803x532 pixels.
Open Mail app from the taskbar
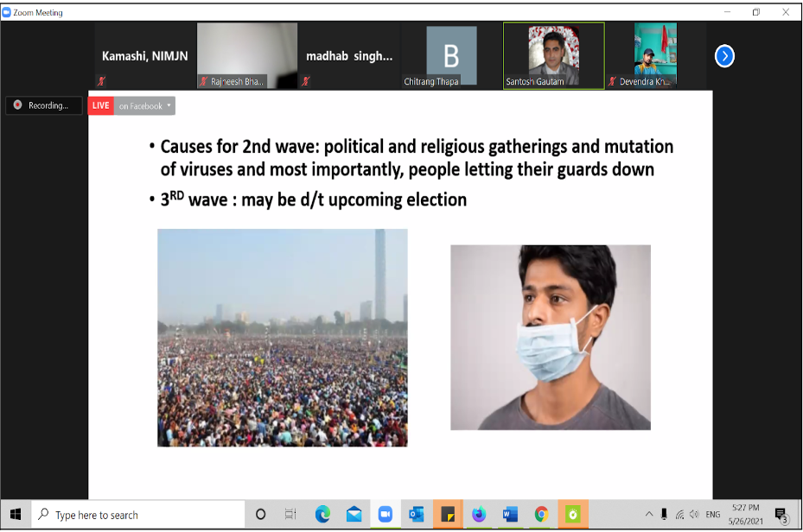(354, 514)
